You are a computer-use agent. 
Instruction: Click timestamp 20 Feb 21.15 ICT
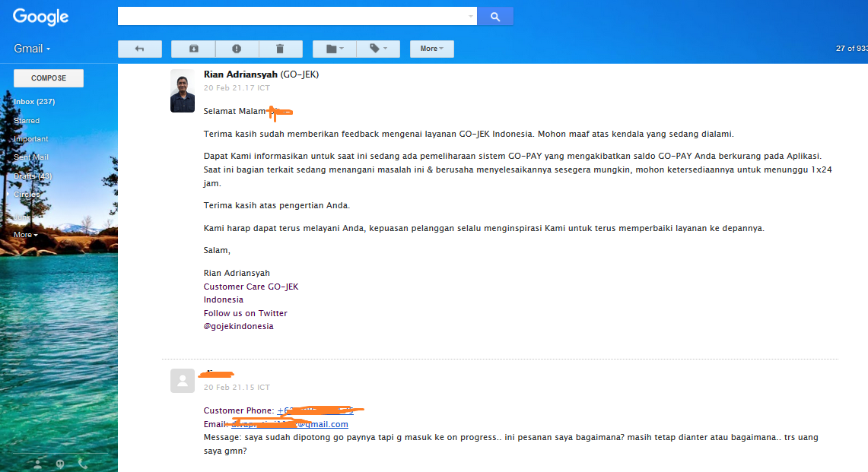coord(237,388)
